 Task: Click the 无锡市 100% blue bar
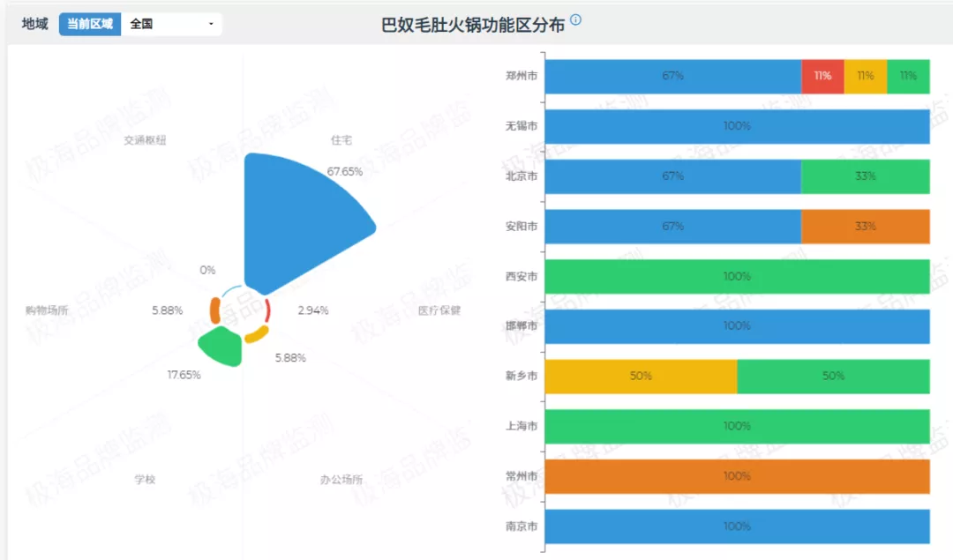[737, 126]
